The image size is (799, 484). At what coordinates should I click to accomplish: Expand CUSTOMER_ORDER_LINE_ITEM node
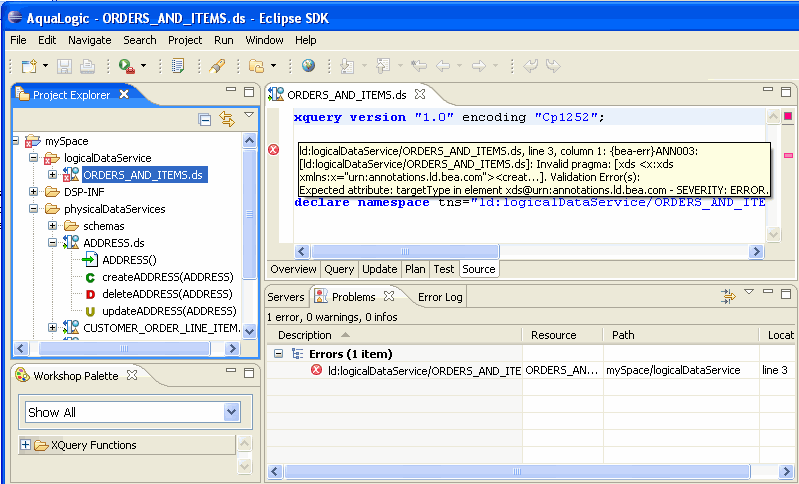52,327
